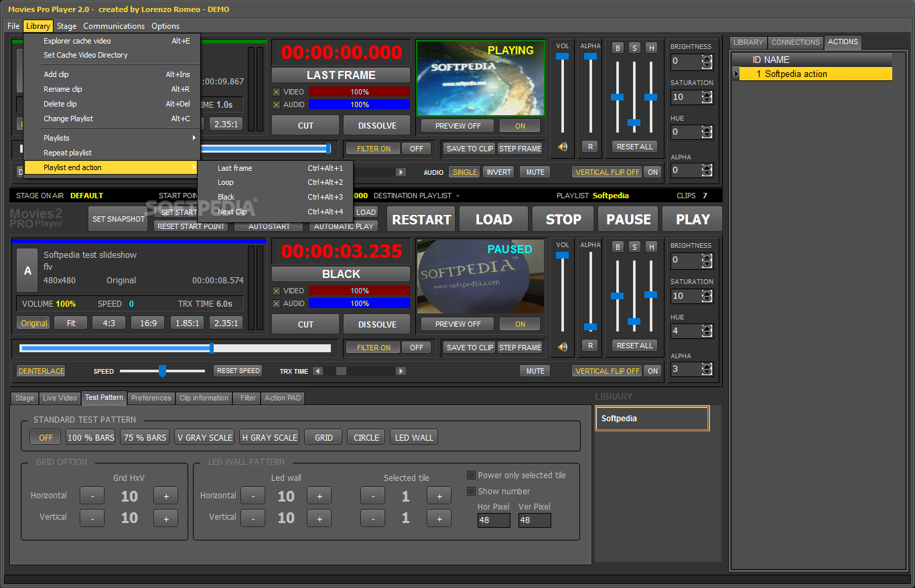
Task: Click RESET SPEED in the PAUSED deck
Action: tap(238, 370)
